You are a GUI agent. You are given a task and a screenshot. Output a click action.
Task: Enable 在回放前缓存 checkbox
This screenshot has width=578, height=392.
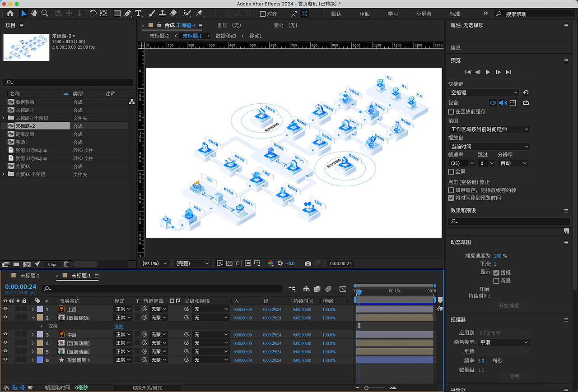pos(451,111)
